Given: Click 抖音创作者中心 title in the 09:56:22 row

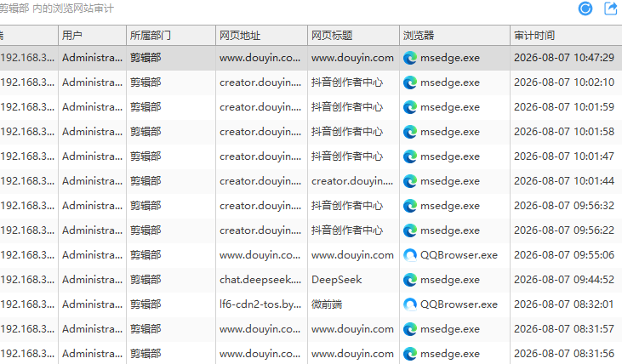Looking at the screenshot, I should tap(347, 230).
